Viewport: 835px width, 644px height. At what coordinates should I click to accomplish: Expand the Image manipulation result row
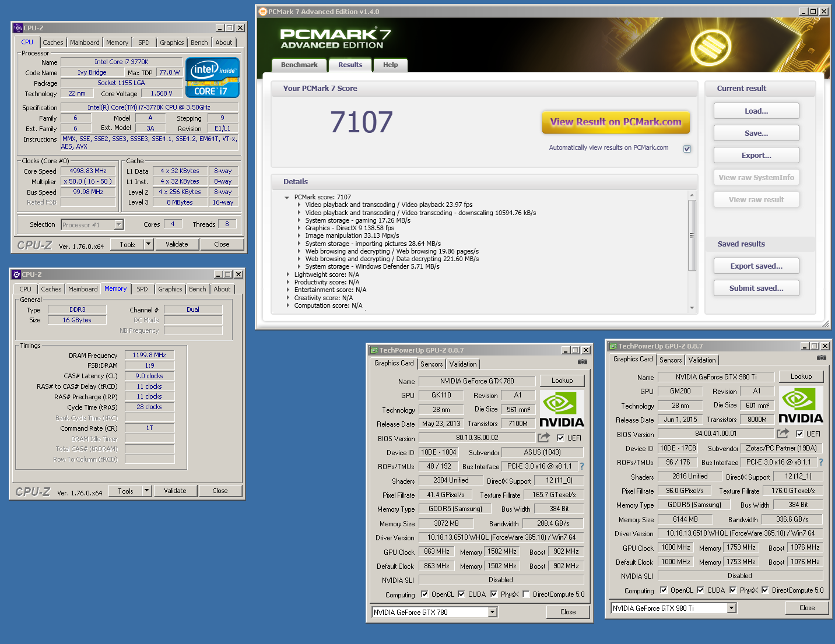pos(299,236)
